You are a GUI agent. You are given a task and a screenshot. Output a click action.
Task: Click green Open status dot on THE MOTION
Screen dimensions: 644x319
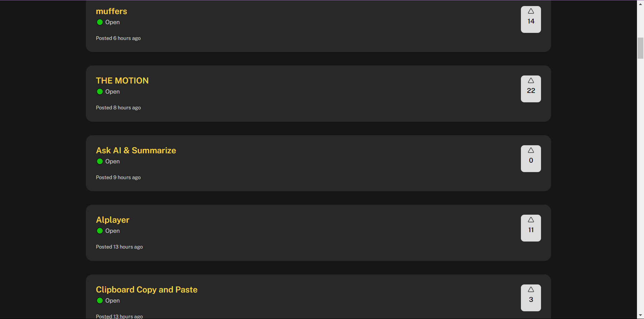tap(100, 92)
